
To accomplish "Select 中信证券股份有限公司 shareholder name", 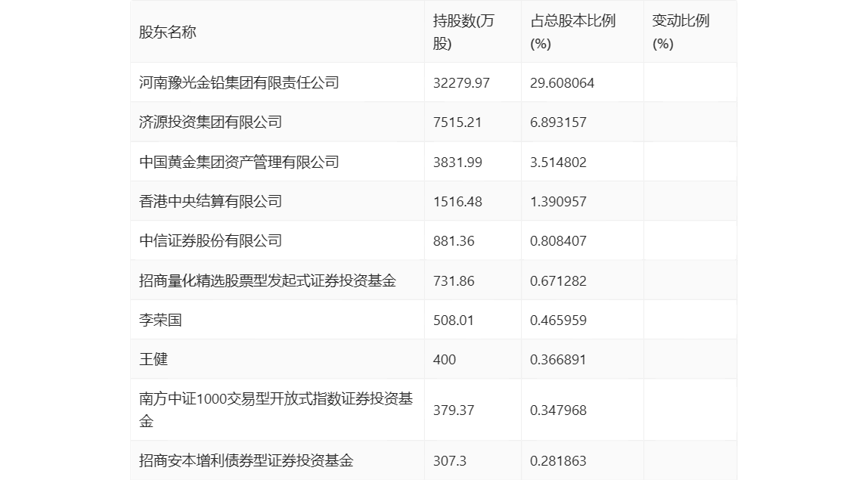I will click(210, 241).
